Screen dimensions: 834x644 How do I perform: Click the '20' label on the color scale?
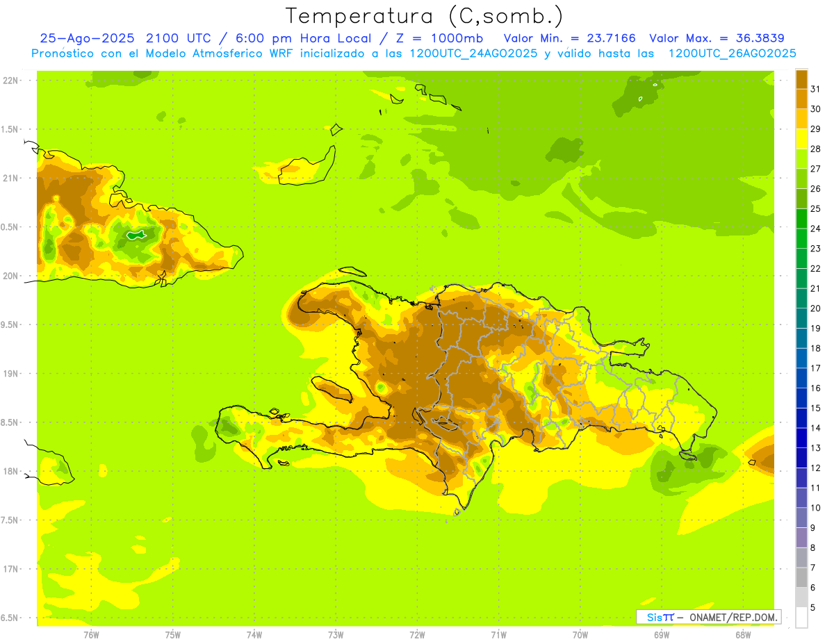click(817, 308)
